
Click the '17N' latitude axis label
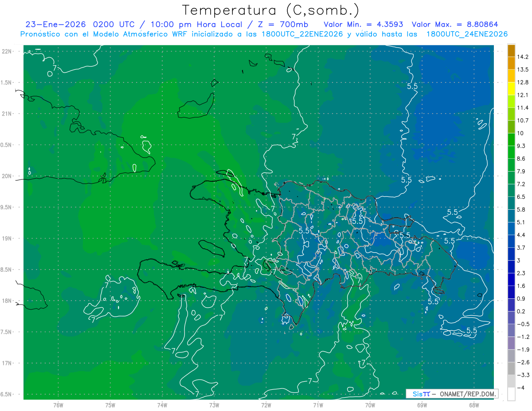coord(6,364)
